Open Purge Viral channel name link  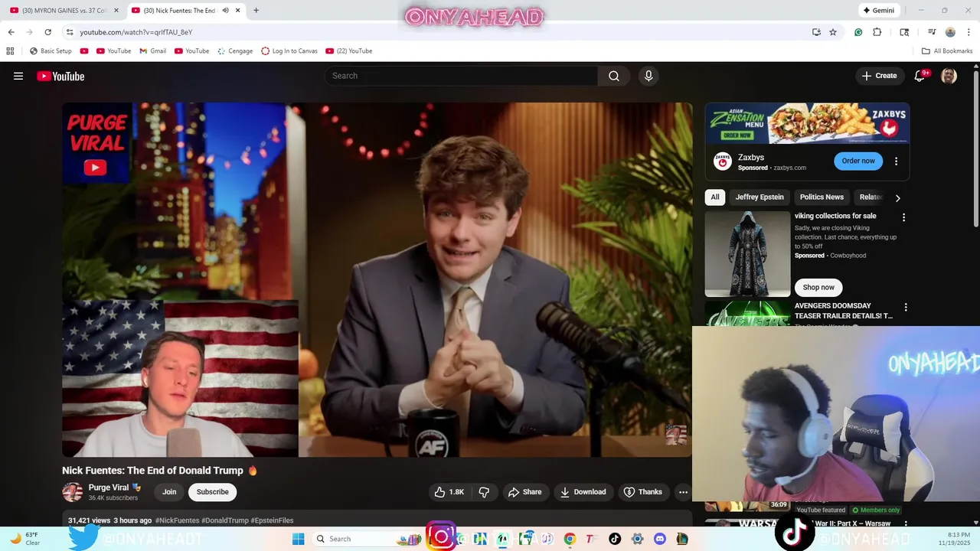[109, 487]
